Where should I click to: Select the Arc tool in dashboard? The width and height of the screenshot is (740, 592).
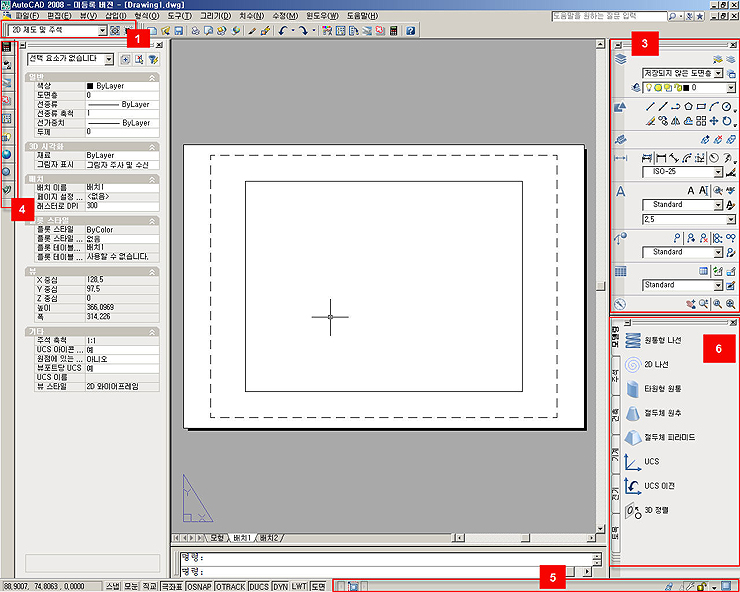click(714, 107)
